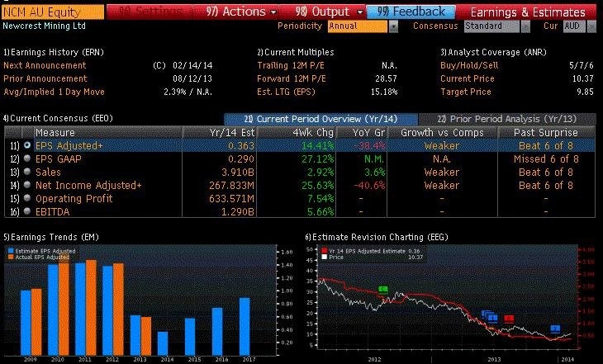Viewport: 603px width, 364px height.
Task: Open Current Multiples section link
Action: (296, 52)
